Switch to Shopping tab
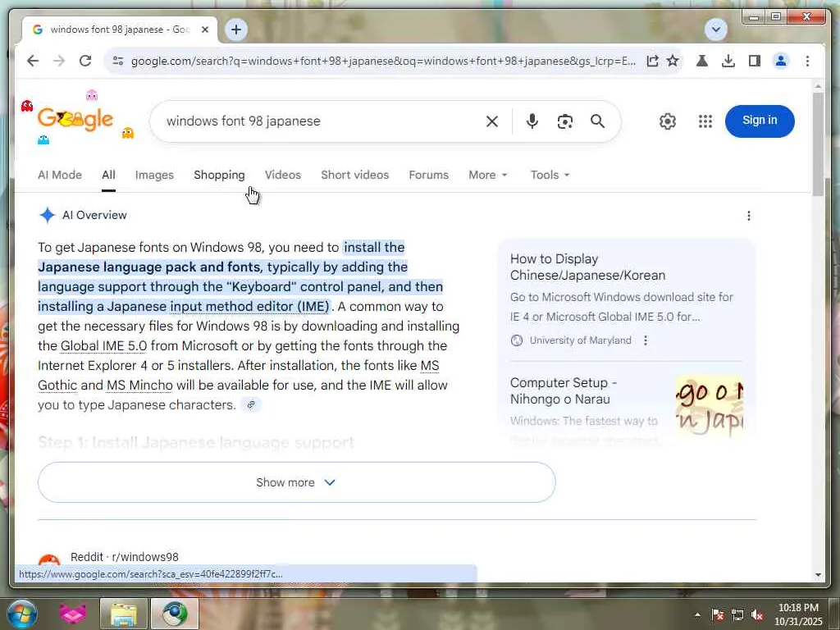The width and height of the screenshot is (840, 630). coord(219,176)
